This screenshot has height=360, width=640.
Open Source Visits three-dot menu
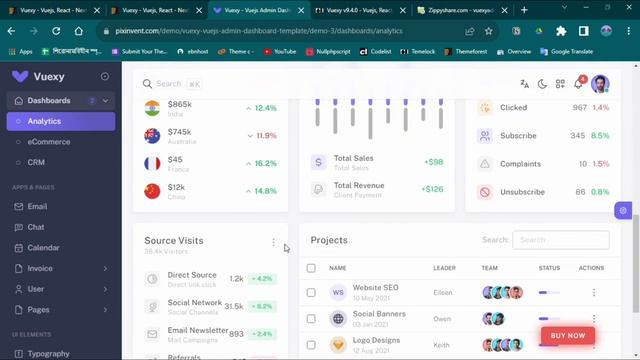(273, 242)
